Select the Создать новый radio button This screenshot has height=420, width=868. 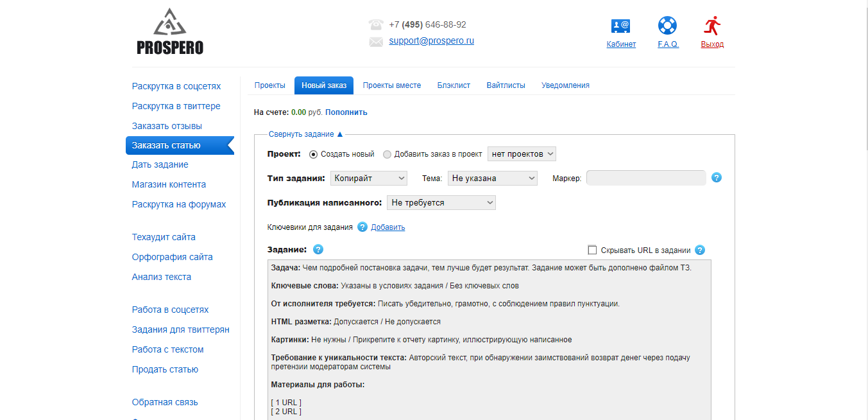[x=312, y=153]
